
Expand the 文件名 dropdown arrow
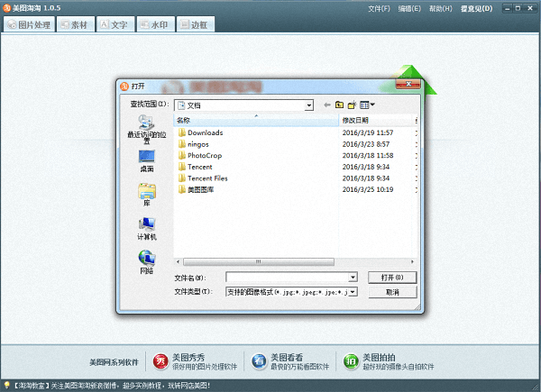pos(353,278)
